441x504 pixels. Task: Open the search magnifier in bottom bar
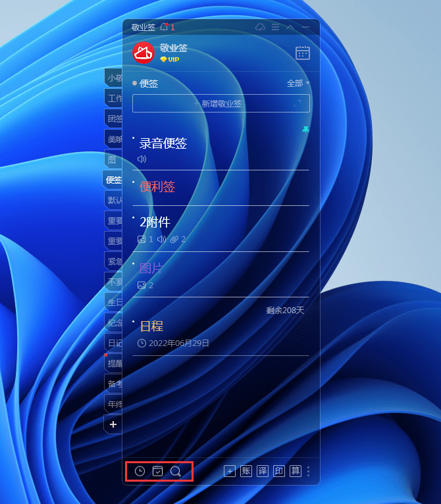point(176,472)
